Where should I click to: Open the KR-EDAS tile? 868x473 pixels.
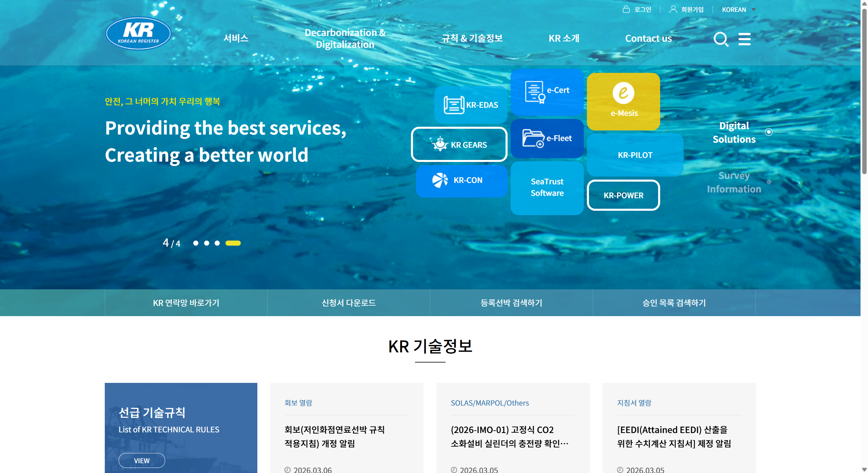(471, 105)
